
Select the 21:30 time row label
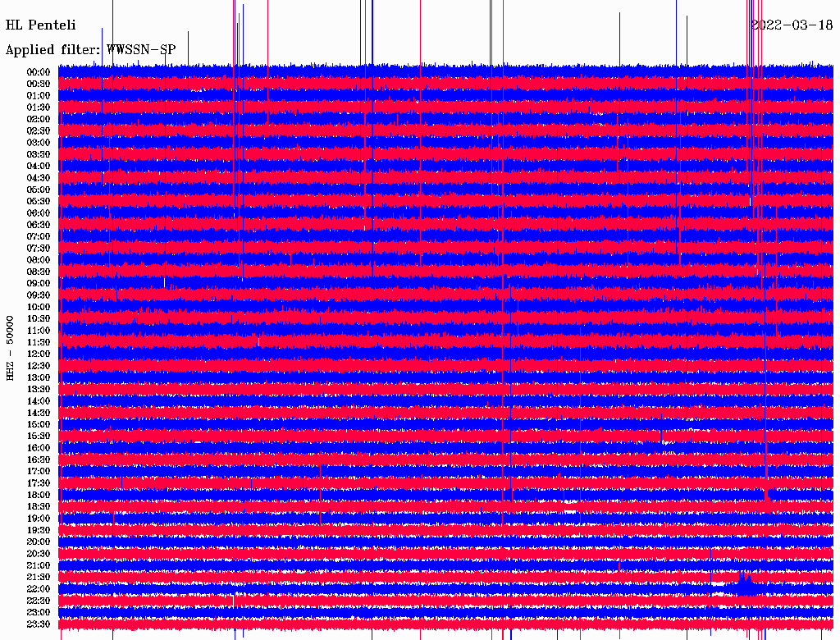pos(39,578)
